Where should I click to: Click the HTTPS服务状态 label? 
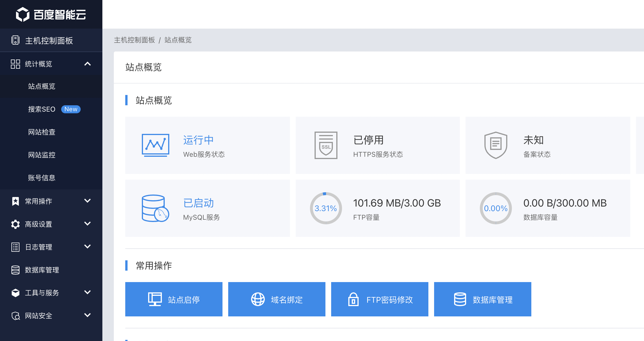pyautogui.click(x=378, y=154)
